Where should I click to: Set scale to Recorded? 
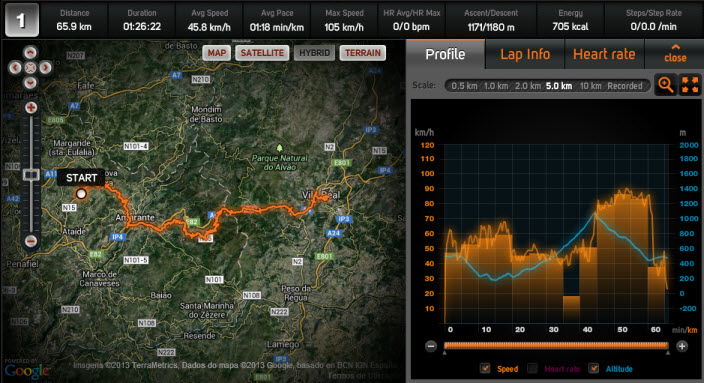click(x=625, y=86)
